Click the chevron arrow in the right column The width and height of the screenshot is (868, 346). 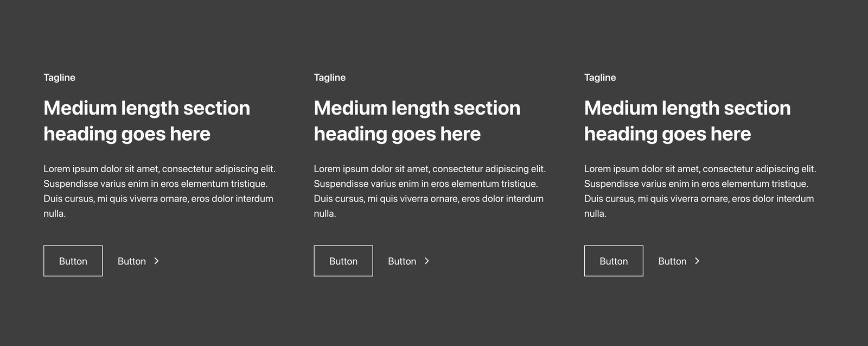pos(697,261)
